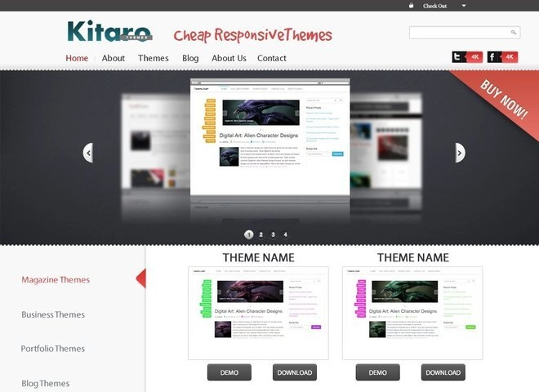This screenshot has height=392, width=539.
Task: Select slide 2 pagination dot
Action: coord(261,234)
